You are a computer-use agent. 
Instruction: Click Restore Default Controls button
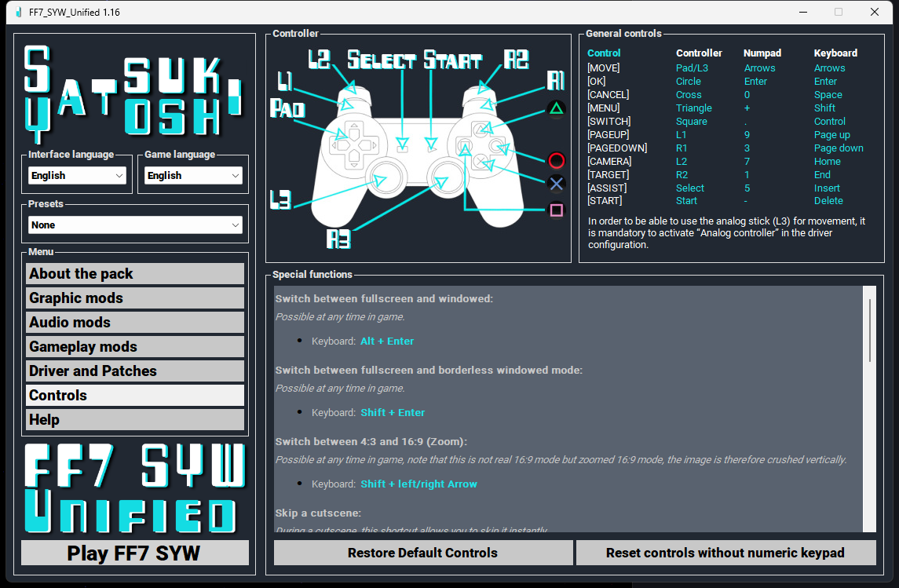click(423, 553)
